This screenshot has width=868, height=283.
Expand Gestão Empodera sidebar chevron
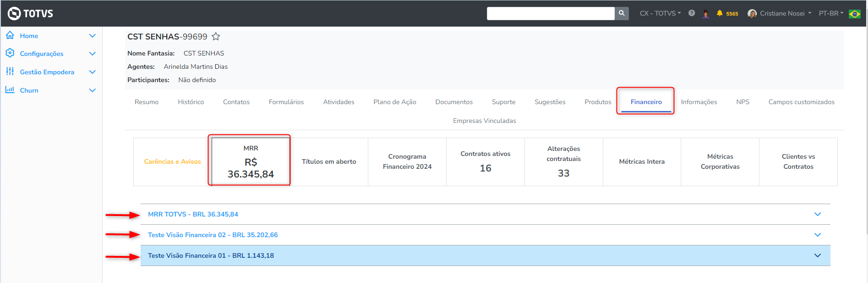point(92,72)
